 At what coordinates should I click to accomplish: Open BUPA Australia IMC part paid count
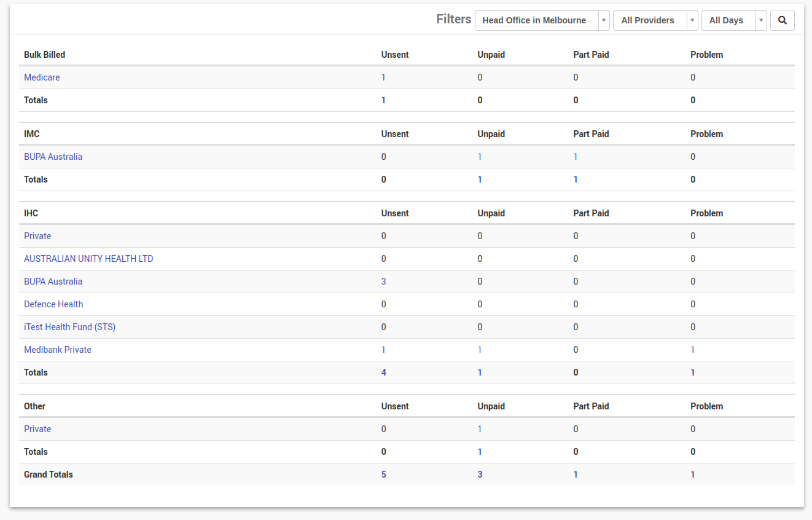click(576, 157)
